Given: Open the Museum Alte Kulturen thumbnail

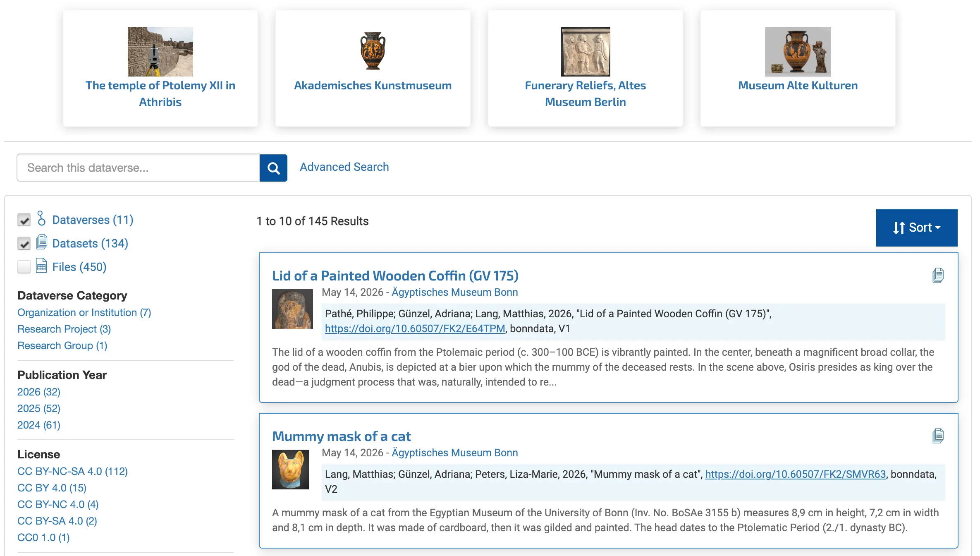Looking at the screenshot, I should [x=798, y=52].
